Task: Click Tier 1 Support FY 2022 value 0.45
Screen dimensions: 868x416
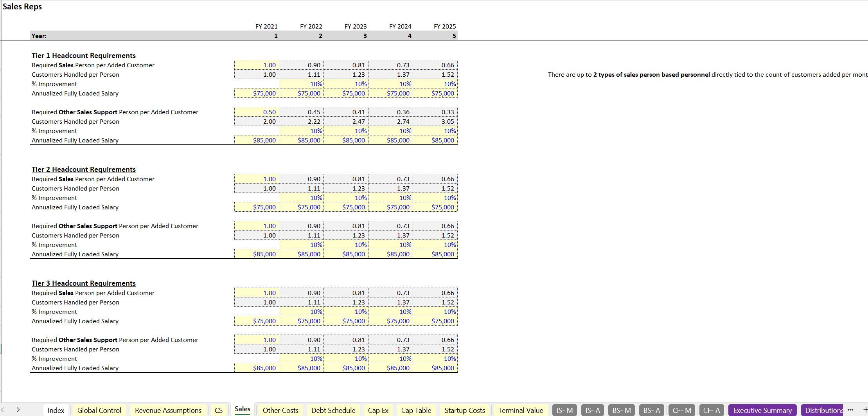Action: (x=301, y=112)
